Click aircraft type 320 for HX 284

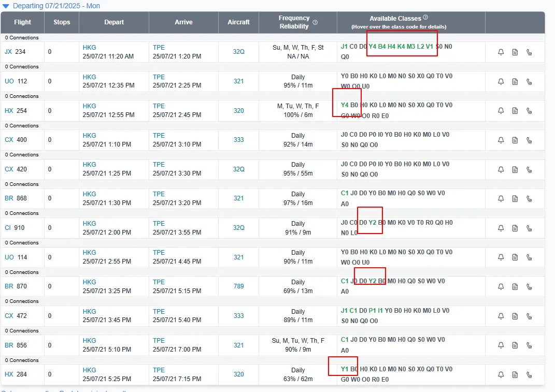coord(238,374)
